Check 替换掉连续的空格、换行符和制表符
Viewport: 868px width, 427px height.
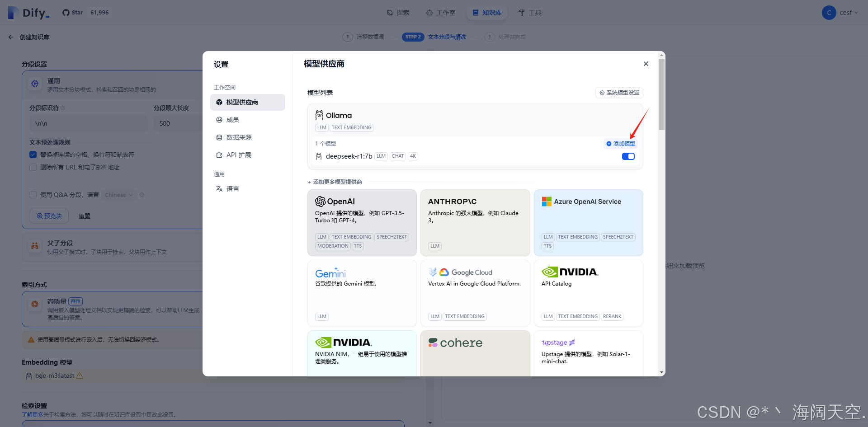pos(33,155)
